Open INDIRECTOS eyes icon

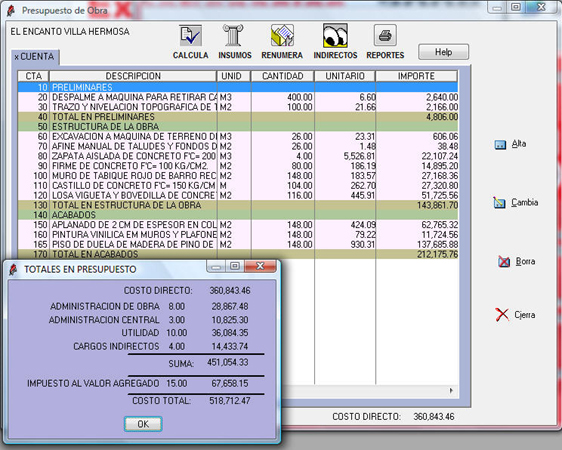335,35
